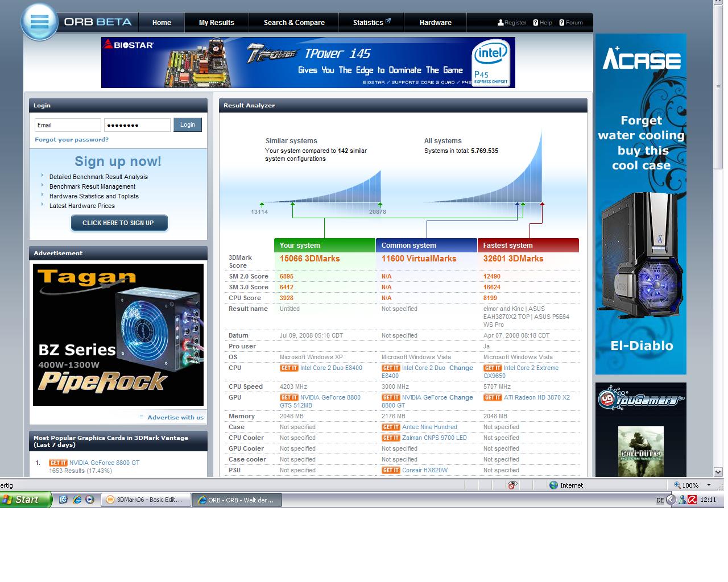728x582 pixels.
Task: Click GET IT badge for Corsair HX620W
Action: point(391,470)
